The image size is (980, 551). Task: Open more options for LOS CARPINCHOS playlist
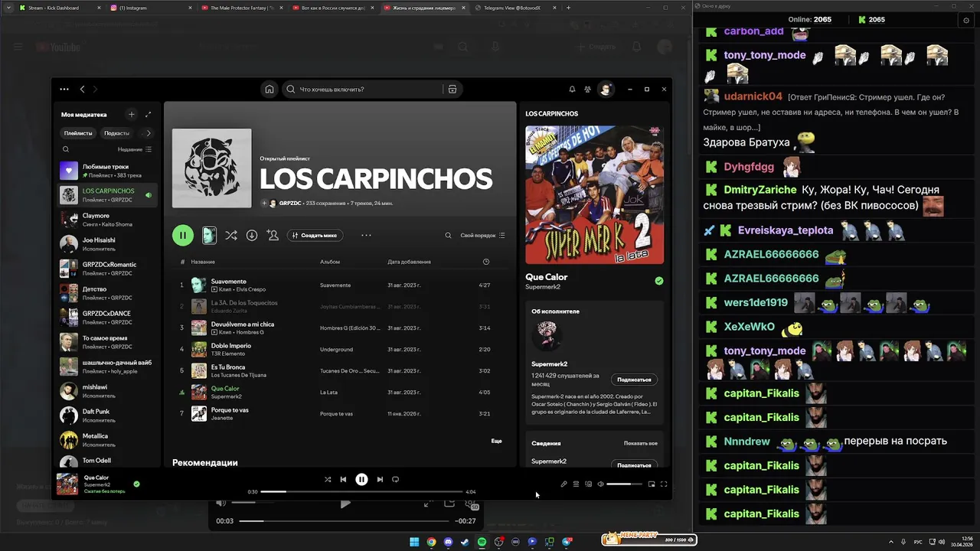point(366,236)
